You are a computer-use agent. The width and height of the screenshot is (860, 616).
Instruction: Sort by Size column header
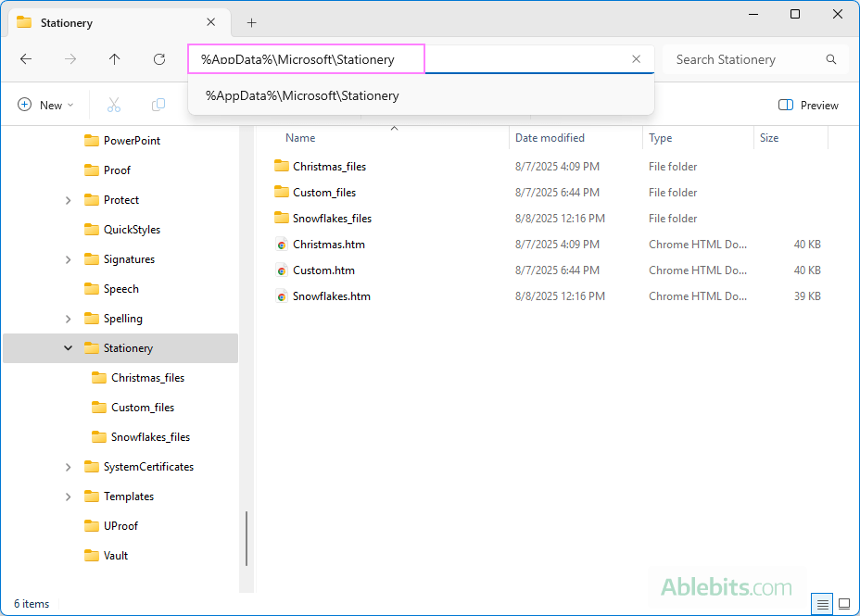coord(769,138)
